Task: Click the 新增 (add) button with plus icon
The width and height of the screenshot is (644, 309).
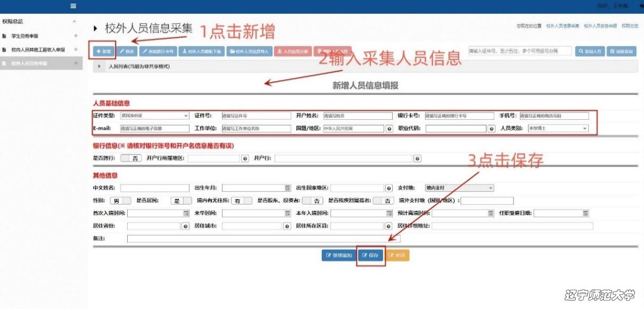Action: pyautogui.click(x=104, y=52)
